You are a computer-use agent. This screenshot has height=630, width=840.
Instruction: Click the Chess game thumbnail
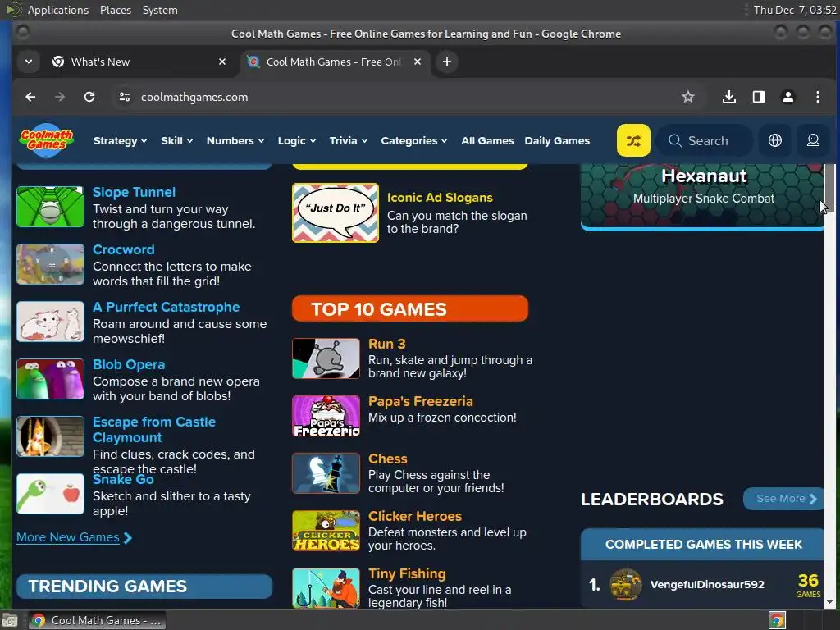(326, 473)
